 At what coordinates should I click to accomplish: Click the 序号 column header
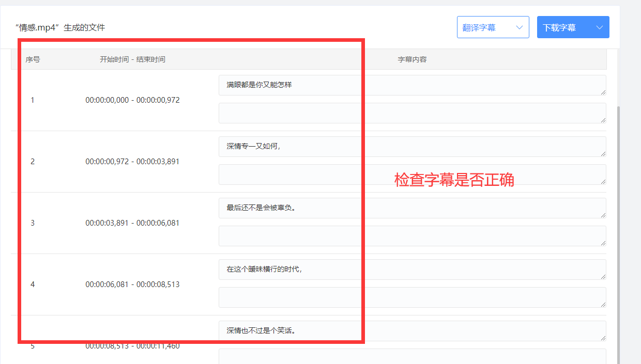coord(33,59)
